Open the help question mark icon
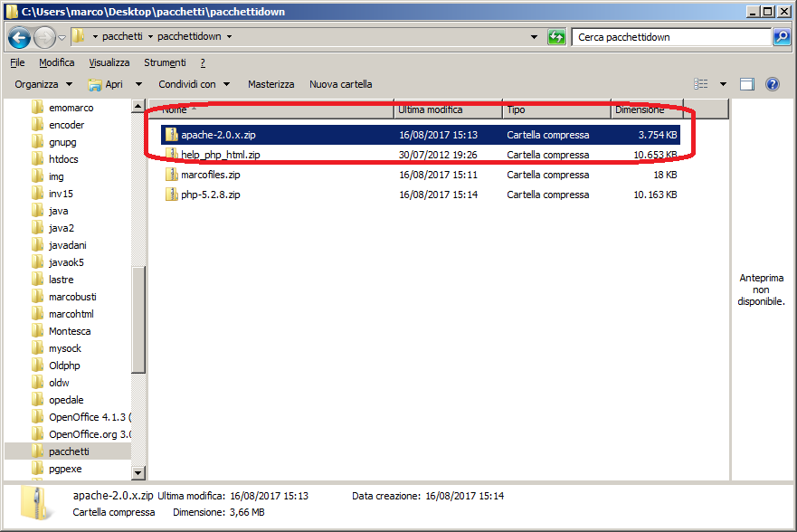 coord(773,84)
